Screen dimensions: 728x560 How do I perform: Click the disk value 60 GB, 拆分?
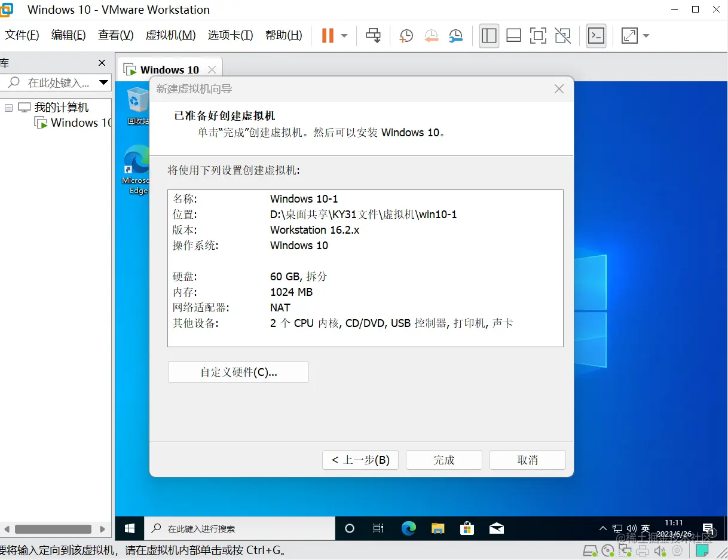tap(298, 277)
